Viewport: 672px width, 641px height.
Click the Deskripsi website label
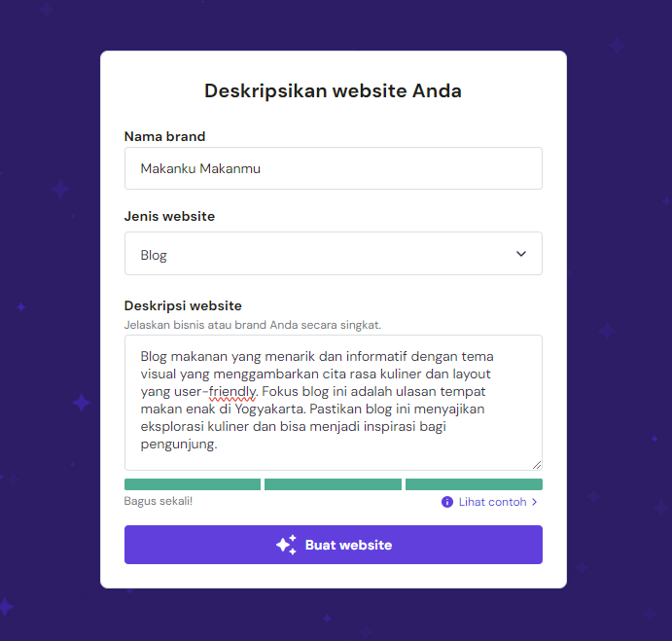pyautogui.click(x=183, y=305)
